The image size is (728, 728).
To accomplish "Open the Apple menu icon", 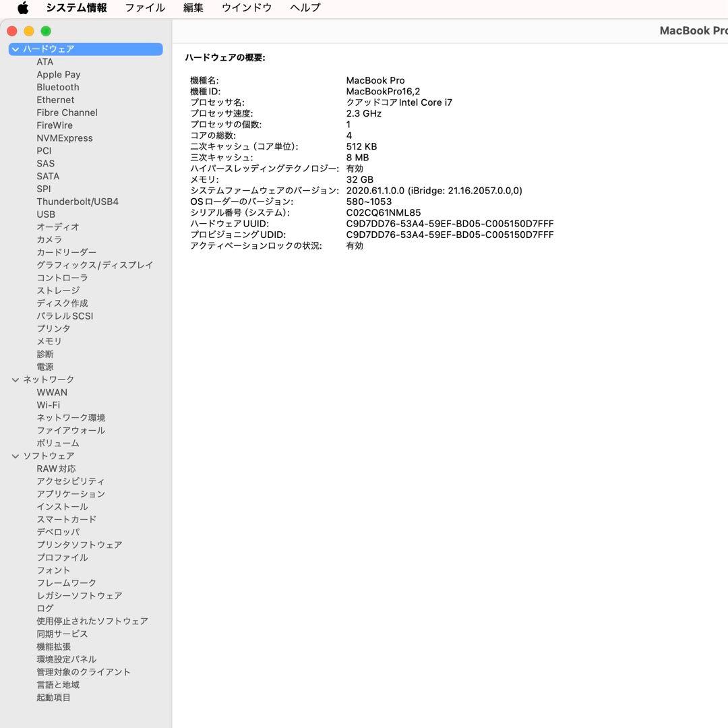I will tap(23, 7).
